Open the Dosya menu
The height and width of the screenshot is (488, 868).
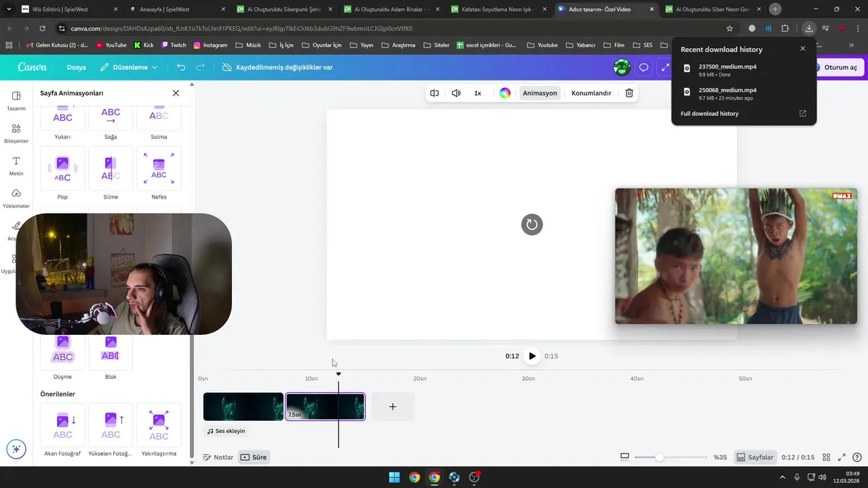coord(77,67)
